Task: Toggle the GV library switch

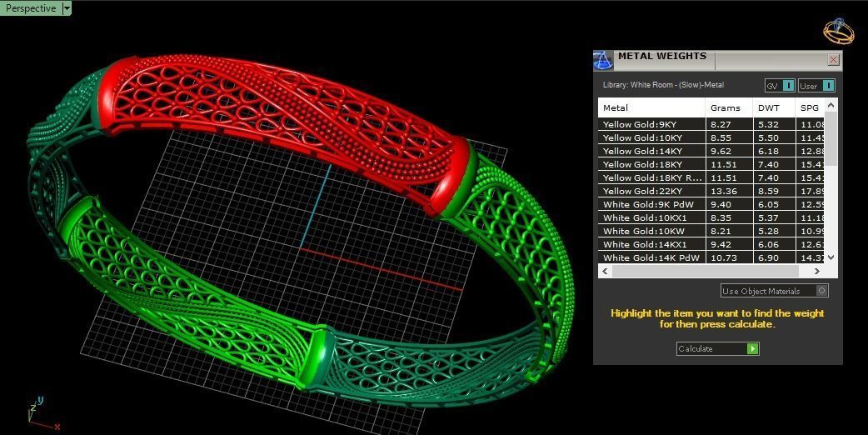Action: 781,86
